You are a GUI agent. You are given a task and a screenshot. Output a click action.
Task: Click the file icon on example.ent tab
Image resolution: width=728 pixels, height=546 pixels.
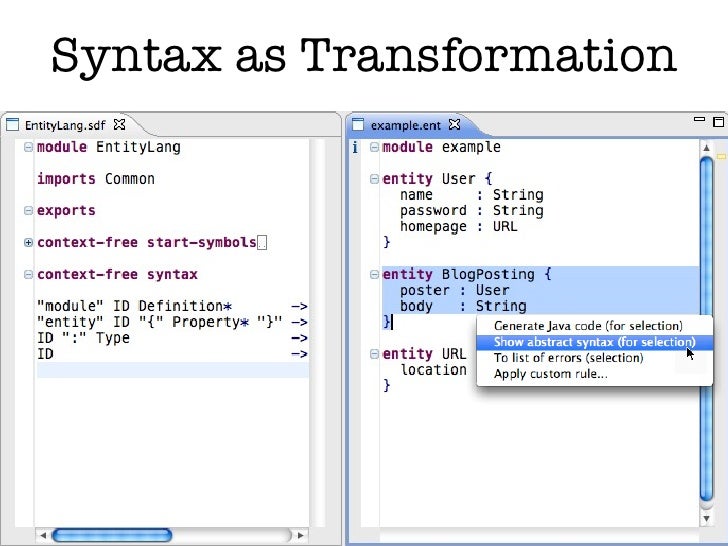click(x=358, y=125)
